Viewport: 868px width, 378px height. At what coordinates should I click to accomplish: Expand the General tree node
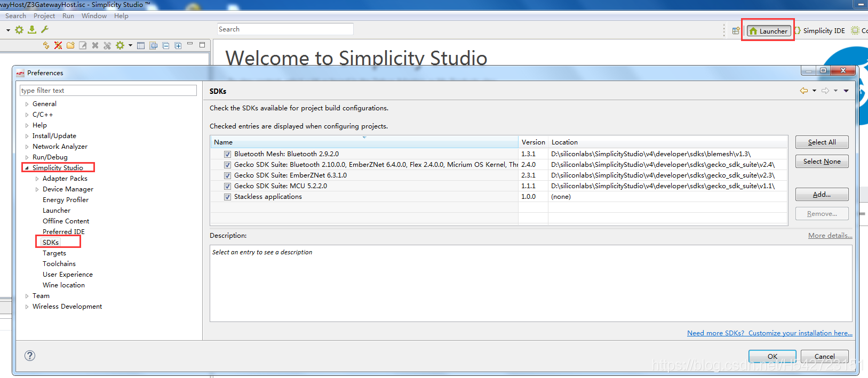(27, 104)
